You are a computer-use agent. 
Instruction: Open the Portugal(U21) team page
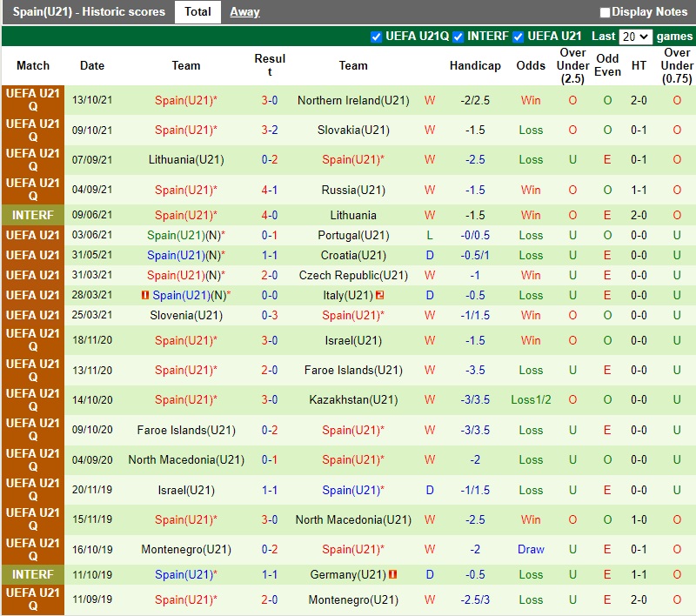pos(353,235)
